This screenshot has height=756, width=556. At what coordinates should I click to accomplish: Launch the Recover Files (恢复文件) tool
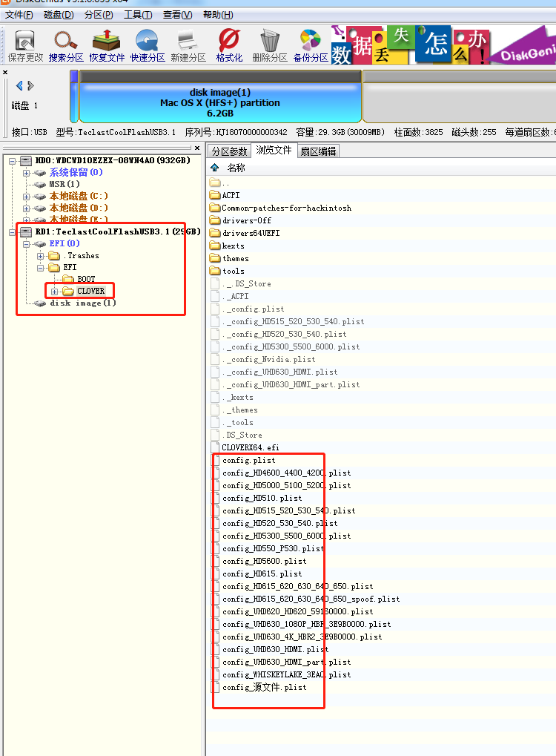(107, 46)
